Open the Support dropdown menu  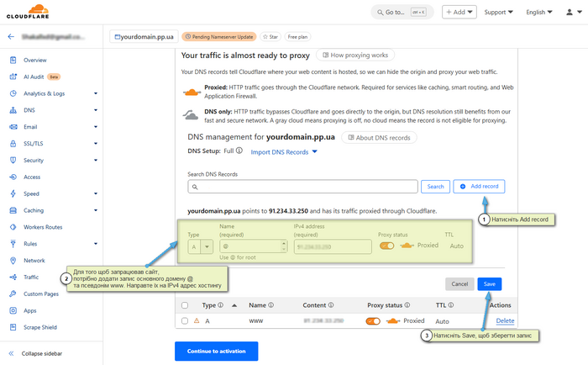coord(498,12)
